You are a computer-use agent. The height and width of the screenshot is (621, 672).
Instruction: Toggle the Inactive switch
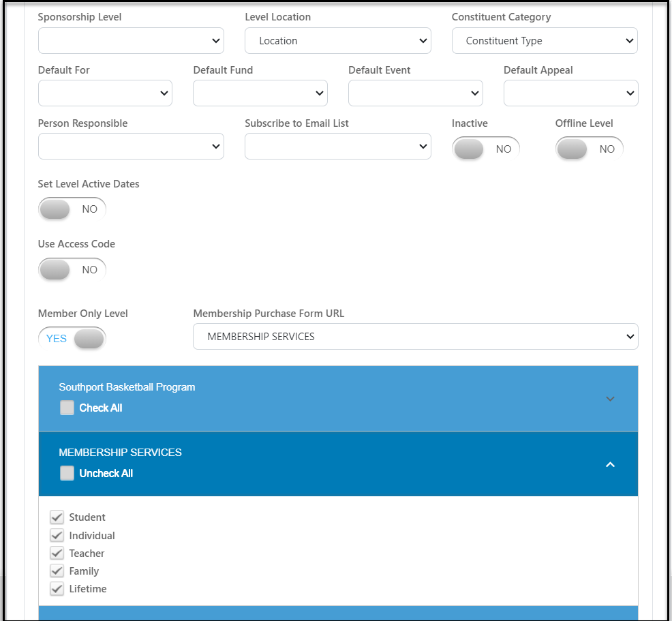[485, 149]
